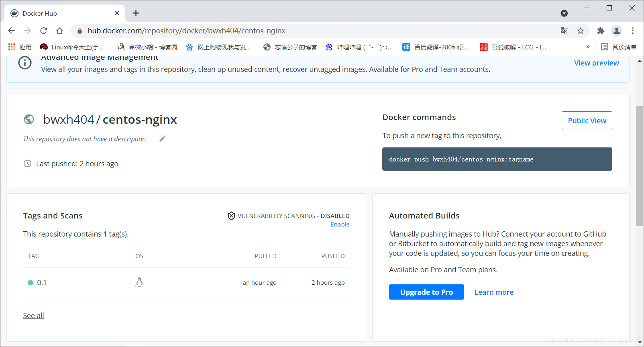Open the translate page icon
Viewport: 644px width, 347px height.
pos(565,31)
